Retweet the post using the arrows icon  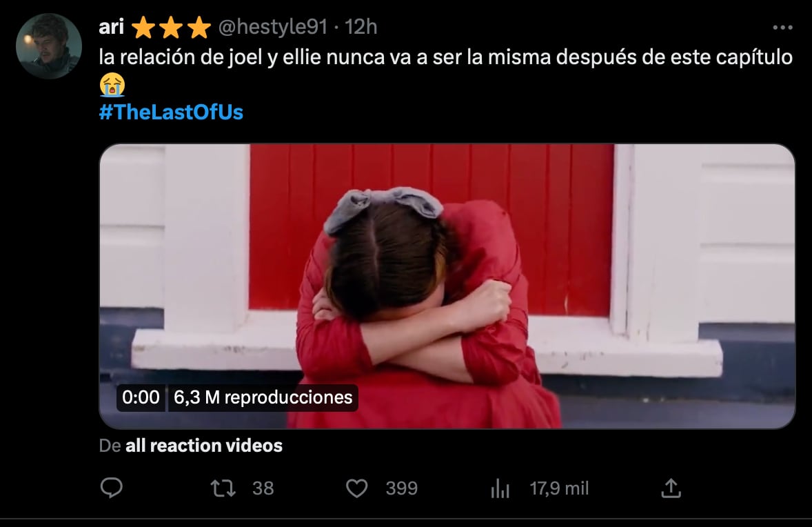pyautogui.click(x=223, y=488)
